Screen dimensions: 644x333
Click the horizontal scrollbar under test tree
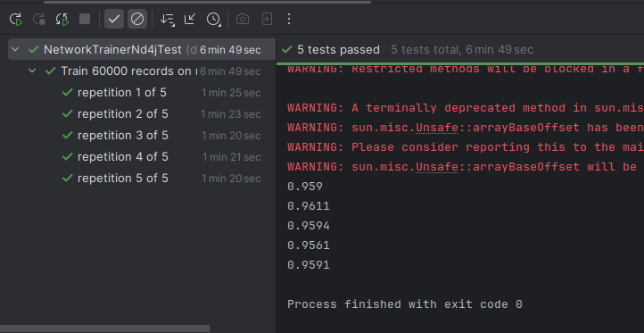[x=104, y=329]
